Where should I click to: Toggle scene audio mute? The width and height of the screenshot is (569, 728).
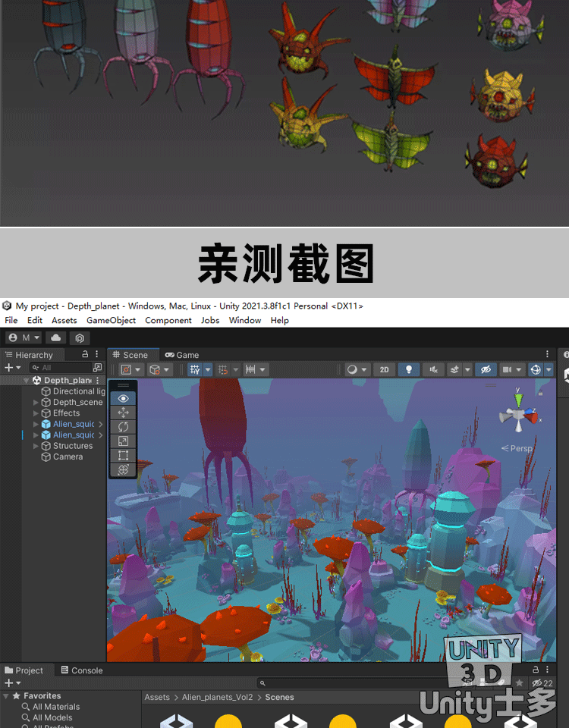click(x=433, y=369)
